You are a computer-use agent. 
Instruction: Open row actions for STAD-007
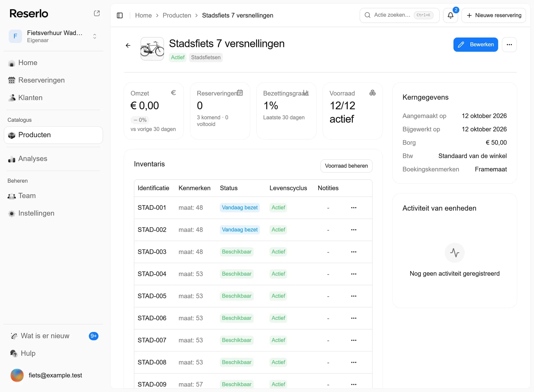[x=354, y=340]
